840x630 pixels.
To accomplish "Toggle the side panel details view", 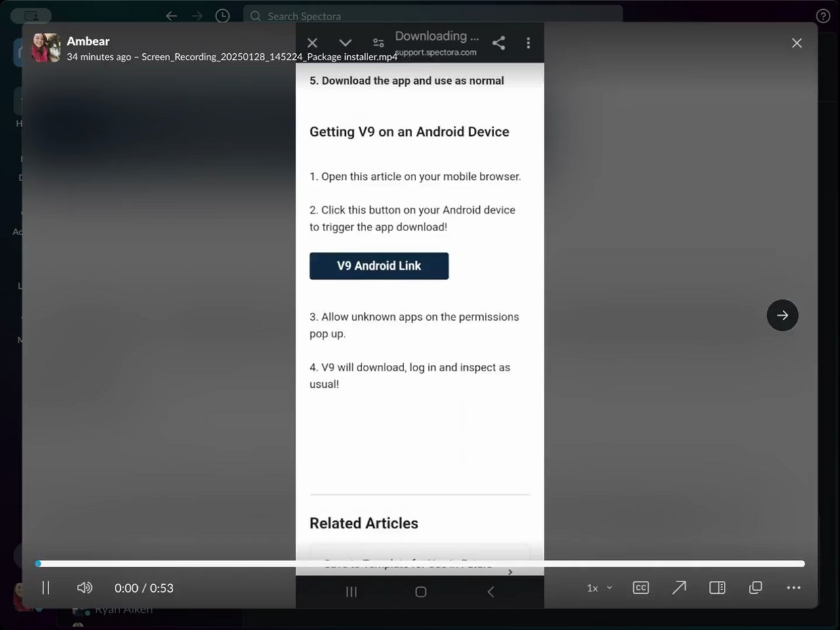I will coord(717,587).
